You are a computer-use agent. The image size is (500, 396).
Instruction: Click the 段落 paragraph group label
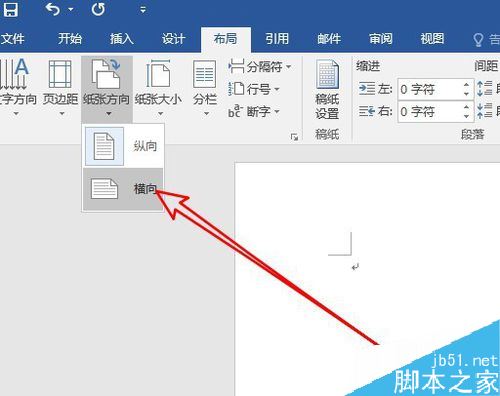pyautogui.click(x=472, y=134)
